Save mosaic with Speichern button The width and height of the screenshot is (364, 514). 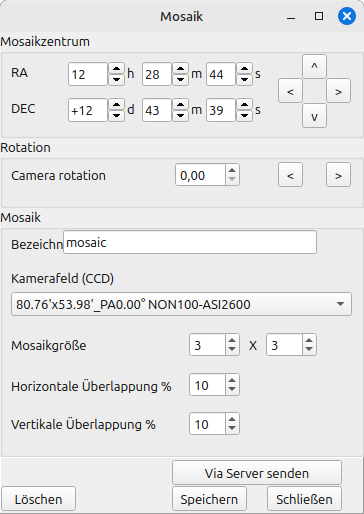coord(209,499)
